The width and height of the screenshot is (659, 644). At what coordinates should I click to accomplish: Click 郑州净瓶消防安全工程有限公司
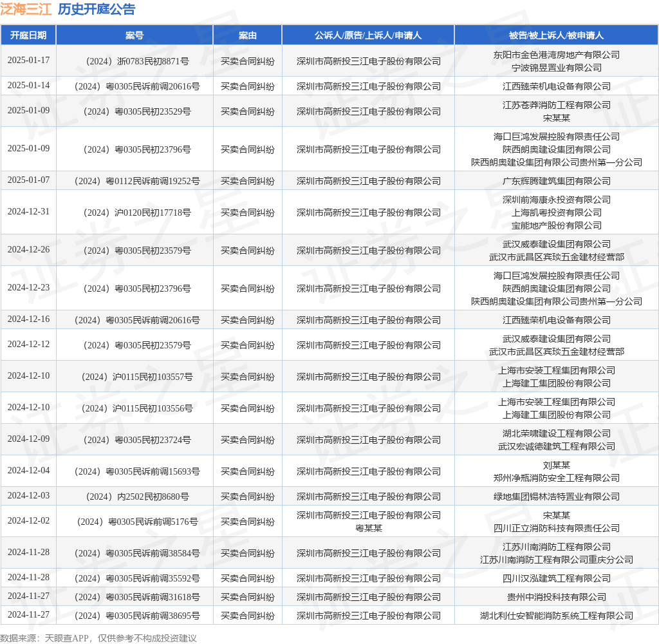(557, 478)
